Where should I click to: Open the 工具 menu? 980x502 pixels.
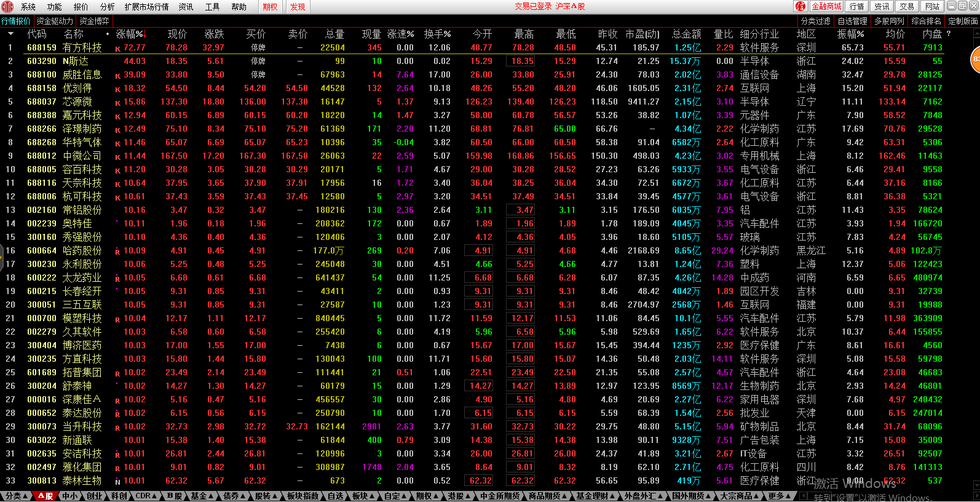[x=213, y=7]
